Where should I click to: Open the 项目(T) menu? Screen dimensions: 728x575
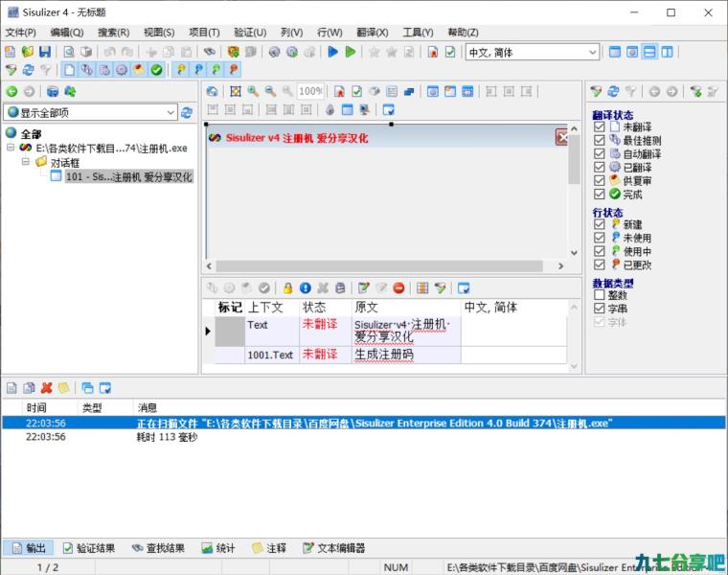pos(204,32)
